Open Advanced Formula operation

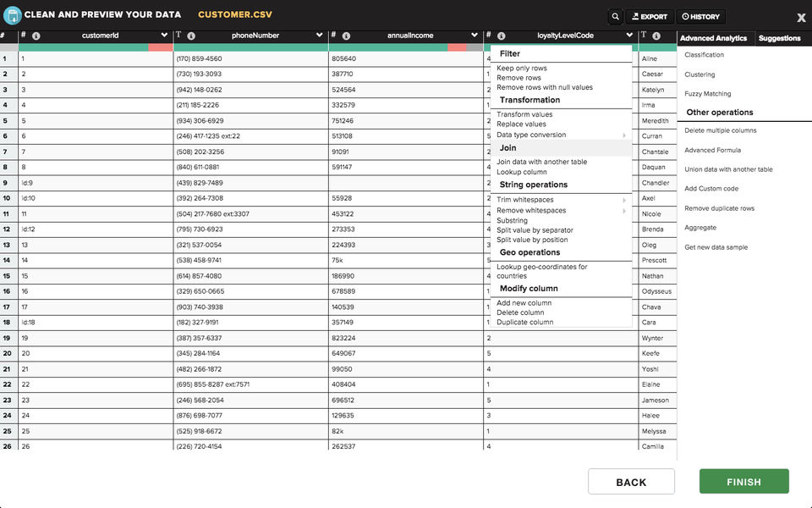point(712,151)
